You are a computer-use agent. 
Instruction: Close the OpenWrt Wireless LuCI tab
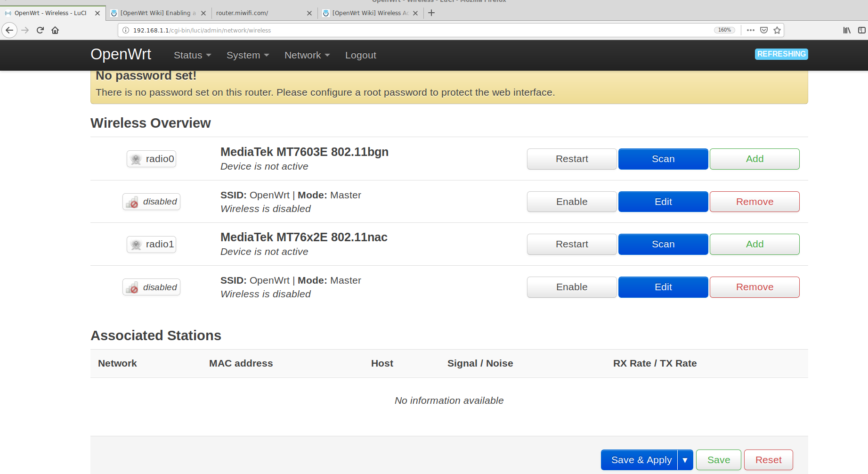[x=97, y=13]
